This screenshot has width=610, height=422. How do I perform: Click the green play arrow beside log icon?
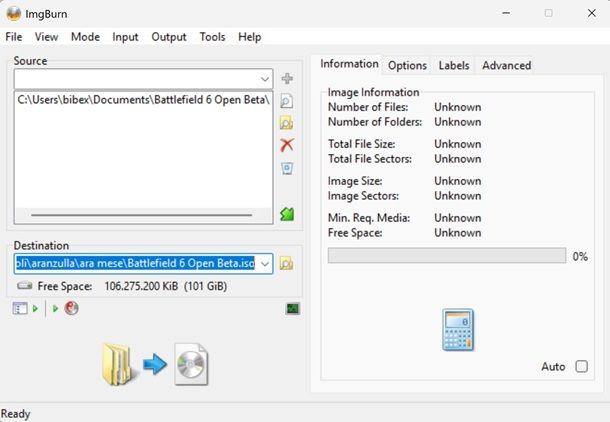click(35, 309)
